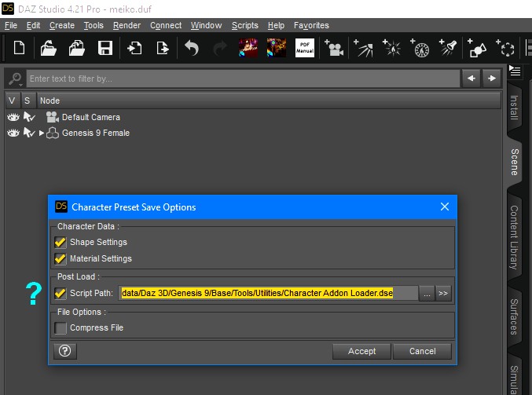Click the filter text field in Scene pane
The height and width of the screenshot is (395, 532).
click(x=243, y=79)
